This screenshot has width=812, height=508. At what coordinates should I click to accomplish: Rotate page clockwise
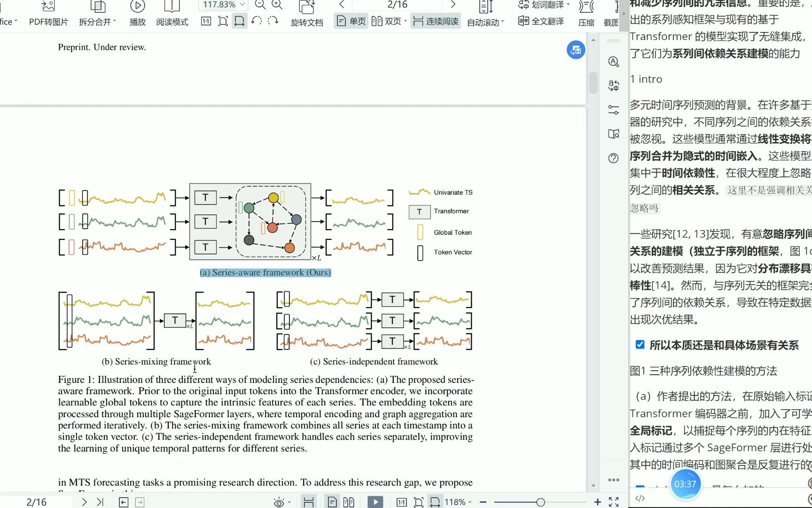pyautogui.click(x=273, y=21)
